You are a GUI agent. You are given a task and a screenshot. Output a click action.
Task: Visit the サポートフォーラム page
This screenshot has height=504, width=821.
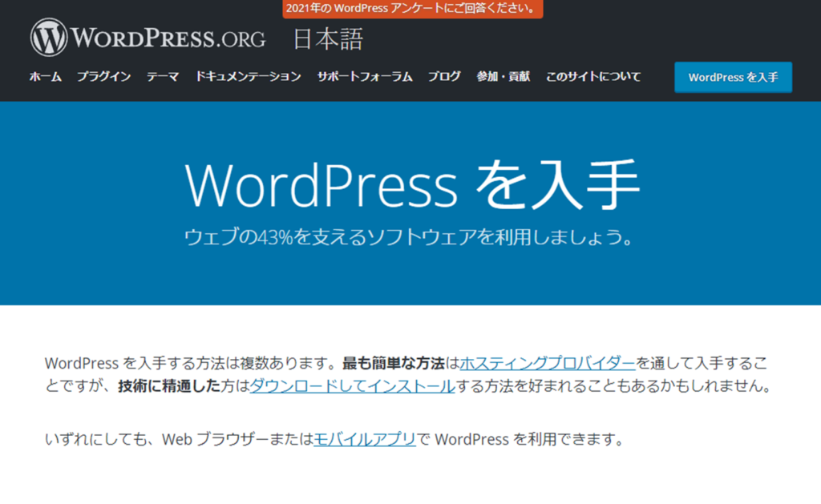[364, 77]
